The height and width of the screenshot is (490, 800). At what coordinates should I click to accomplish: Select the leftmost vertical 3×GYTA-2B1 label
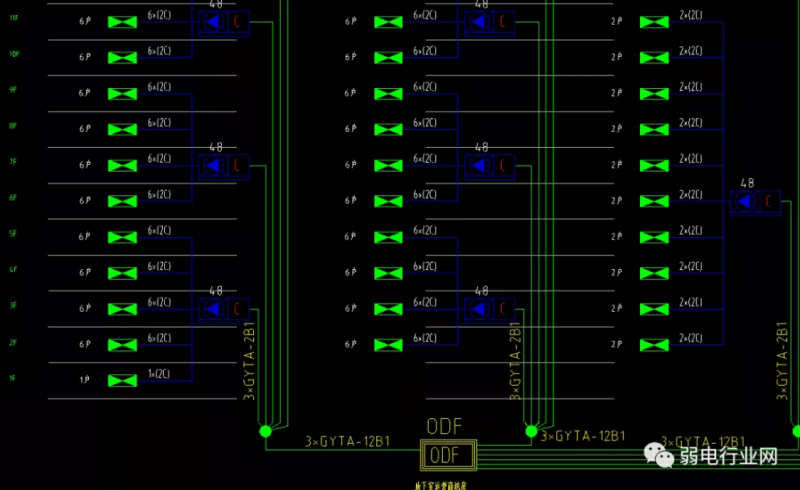[x=249, y=361]
